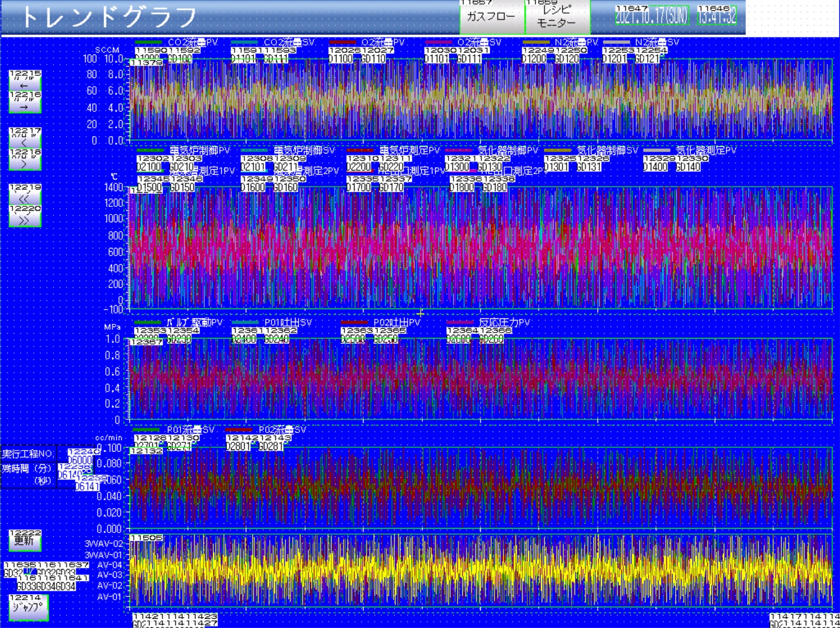The width and height of the screenshot is (840, 628).
Task: Select the D1300 device label
Action: 457,167
